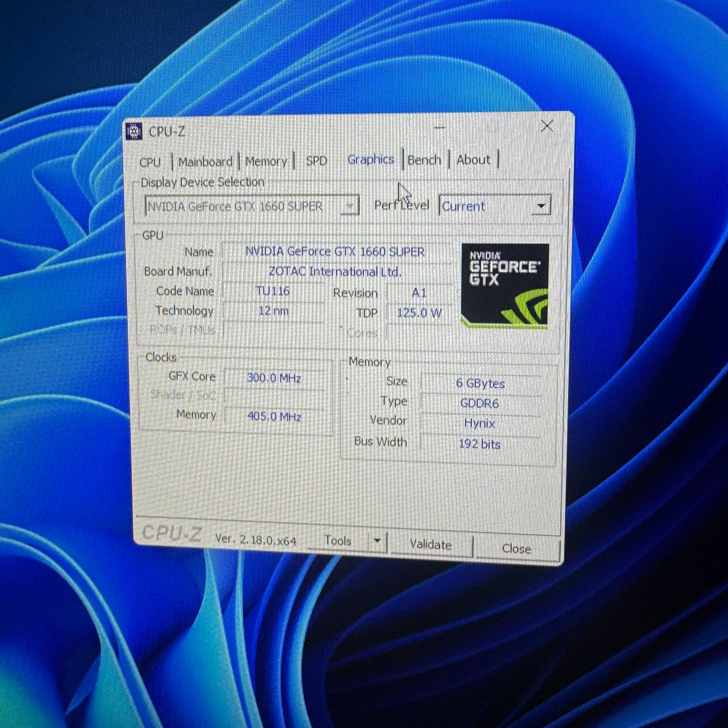Click the A1 revision value
Screen dimensions: 728x728
coord(419,293)
